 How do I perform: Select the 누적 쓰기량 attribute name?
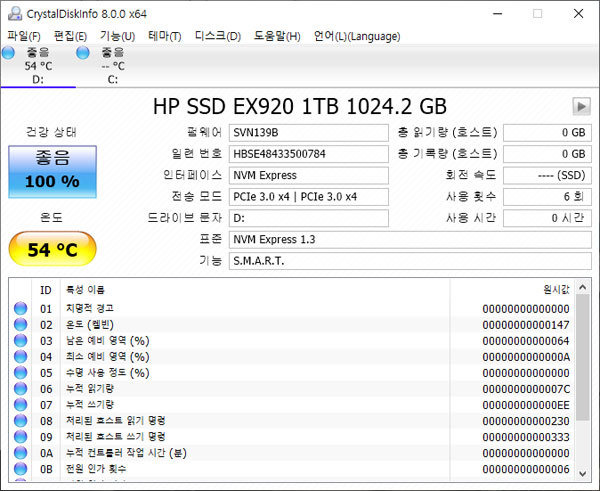pos(90,405)
